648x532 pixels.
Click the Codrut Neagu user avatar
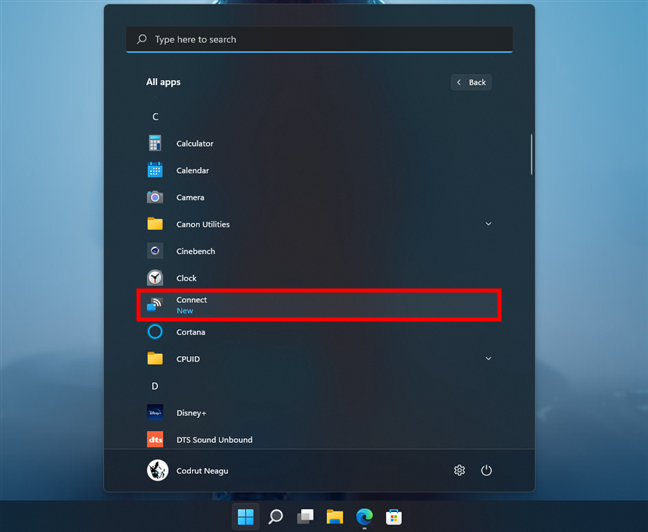pyautogui.click(x=157, y=470)
